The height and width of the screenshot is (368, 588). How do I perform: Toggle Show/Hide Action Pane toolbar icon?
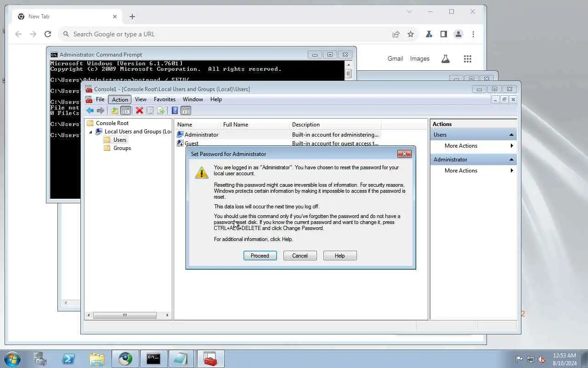[186, 110]
